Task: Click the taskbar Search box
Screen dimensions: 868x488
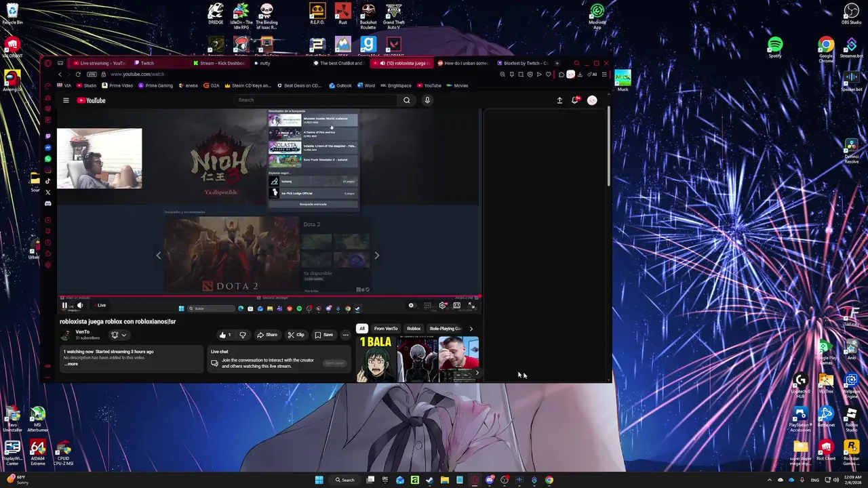Action: click(x=344, y=480)
